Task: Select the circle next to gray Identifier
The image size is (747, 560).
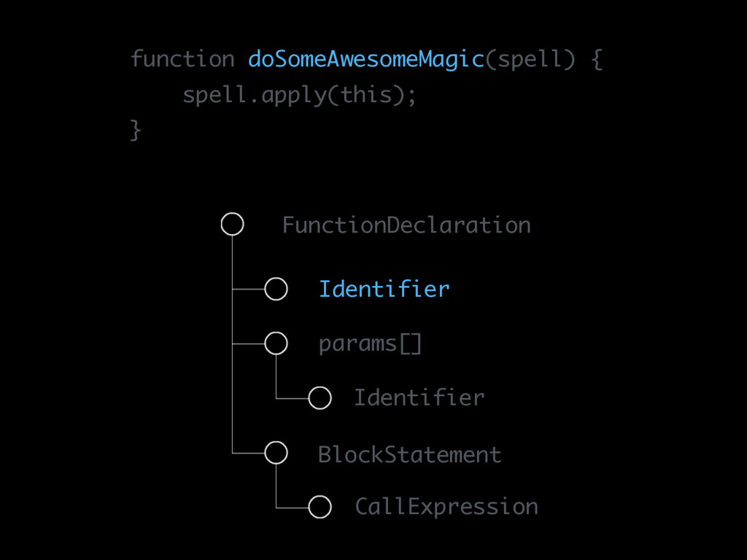Action: (x=320, y=398)
